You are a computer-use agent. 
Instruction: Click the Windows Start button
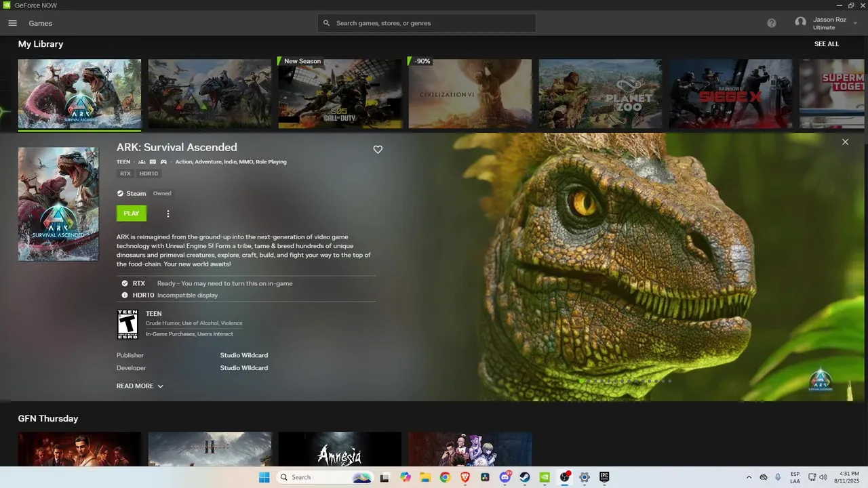click(x=264, y=477)
